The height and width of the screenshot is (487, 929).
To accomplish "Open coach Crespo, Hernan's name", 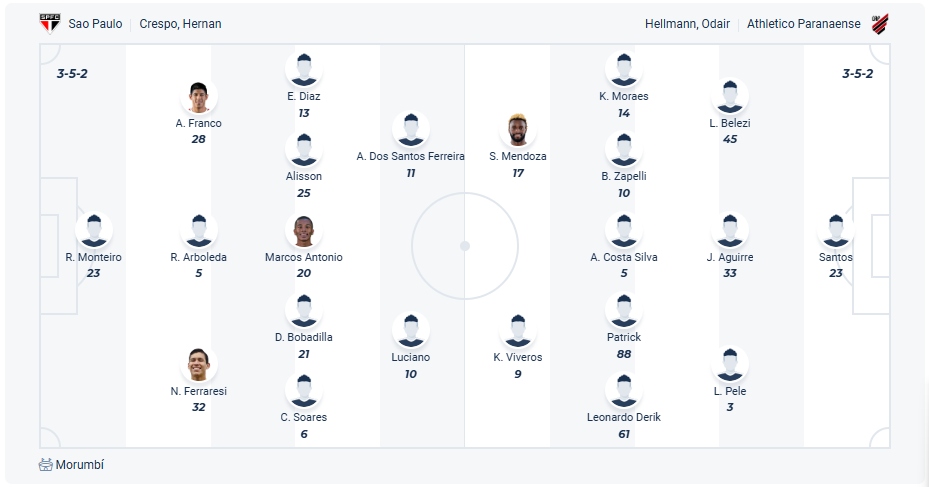I will [180, 24].
